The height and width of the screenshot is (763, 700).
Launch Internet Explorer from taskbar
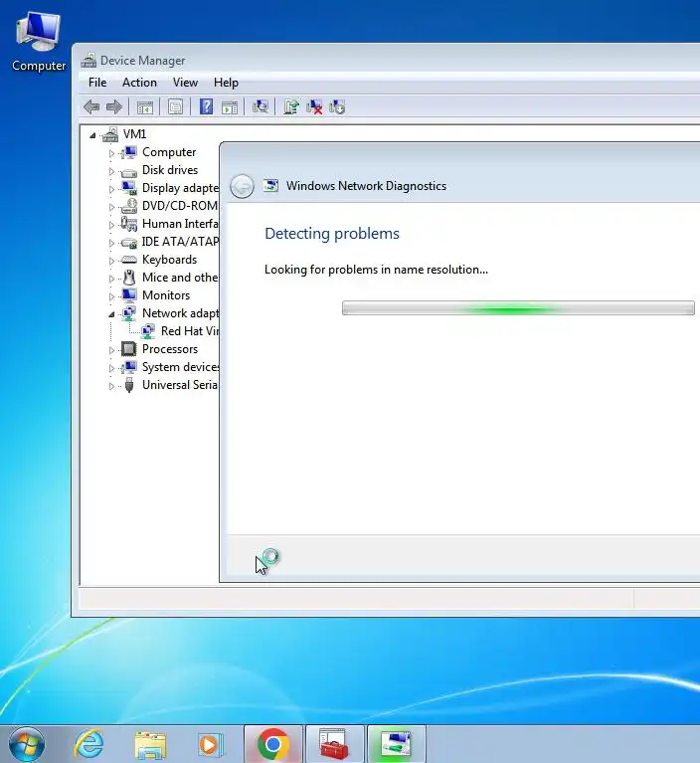pos(89,744)
